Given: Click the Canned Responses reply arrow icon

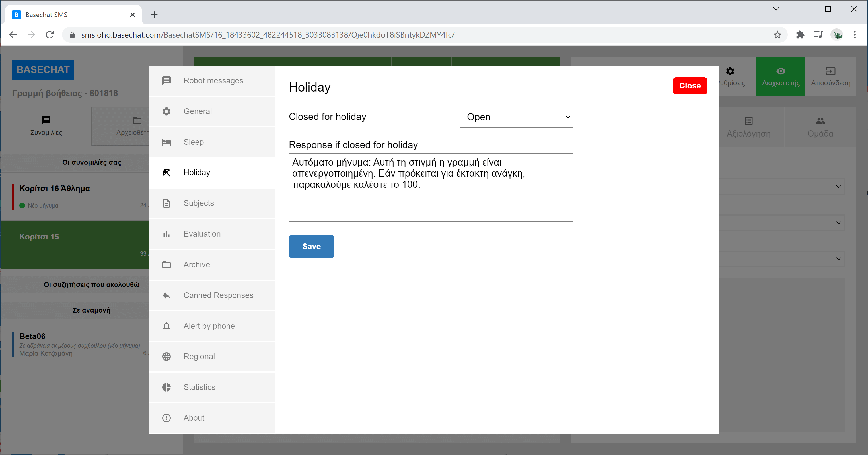Looking at the screenshot, I should [x=166, y=295].
